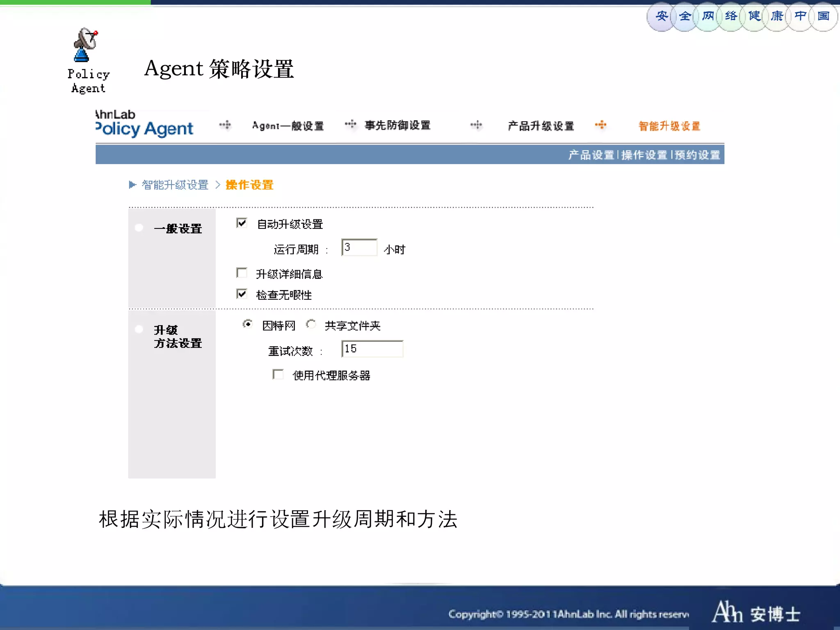
Task: Click the 一般设置 section label
Action: click(x=178, y=228)
